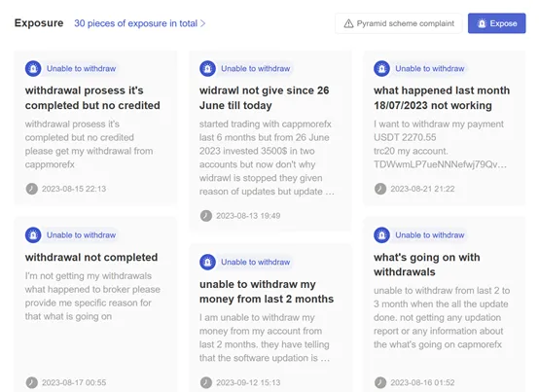Click the siren icon on the widrawl not give card

[207, 68]
